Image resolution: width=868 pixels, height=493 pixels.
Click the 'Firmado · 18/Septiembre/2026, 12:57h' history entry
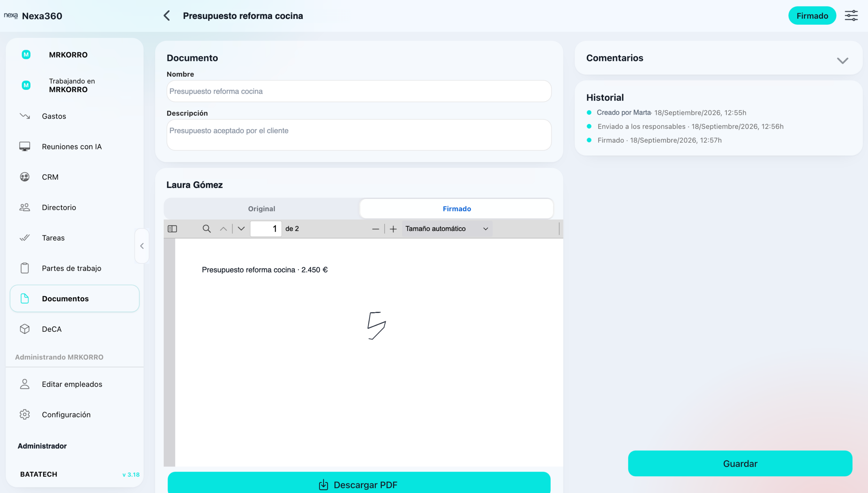(659, 140)
